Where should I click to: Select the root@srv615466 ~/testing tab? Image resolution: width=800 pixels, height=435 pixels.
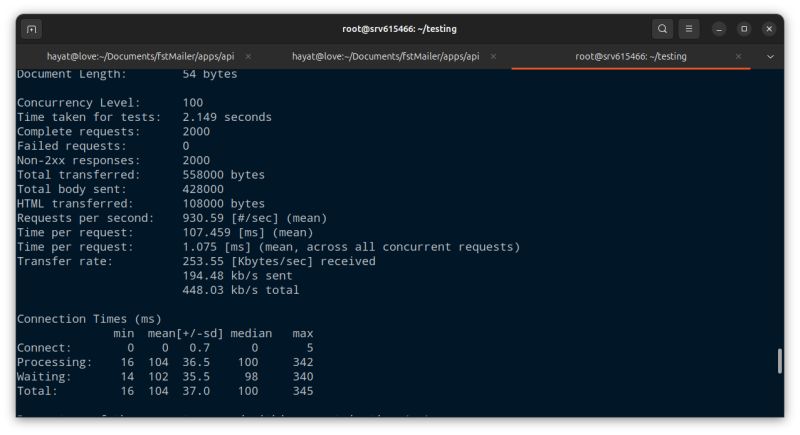click(631, 57)
